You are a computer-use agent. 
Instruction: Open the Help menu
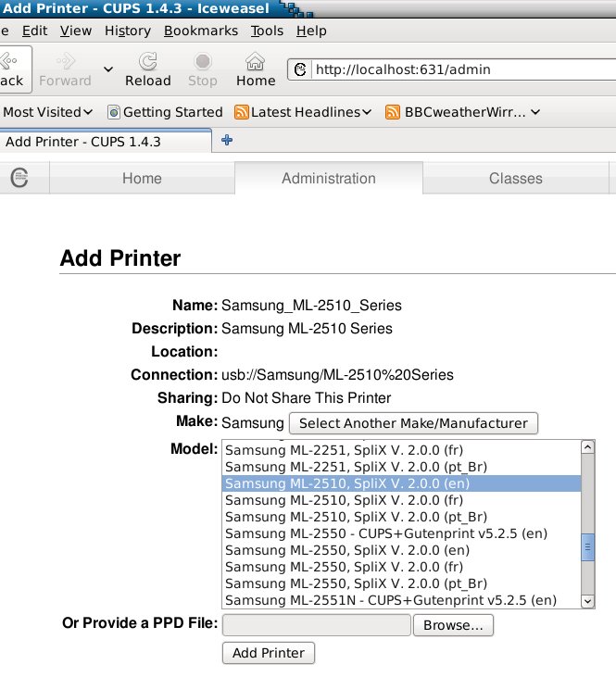point(311,31)
